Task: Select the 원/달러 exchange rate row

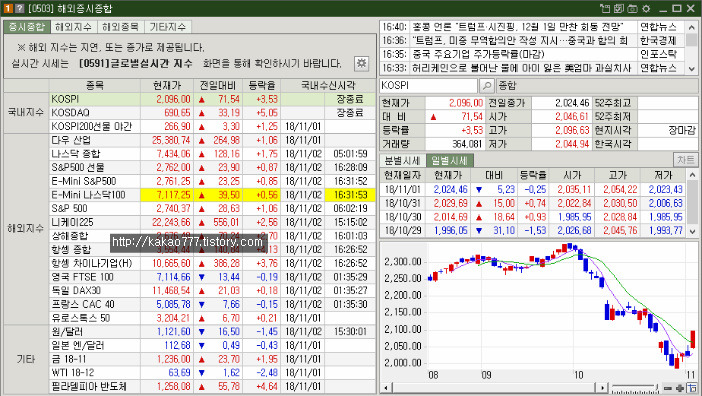Action: click(212, 332)
